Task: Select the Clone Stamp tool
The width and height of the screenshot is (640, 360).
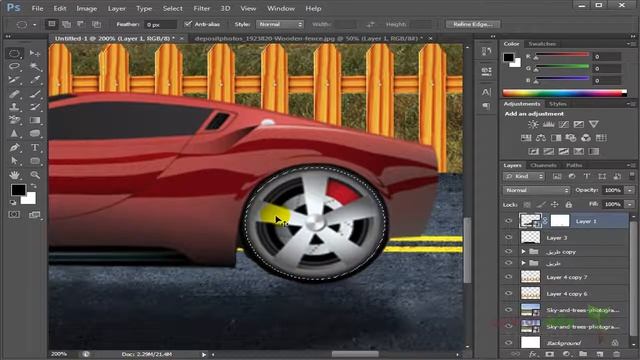Action: [x=14, y=107]
